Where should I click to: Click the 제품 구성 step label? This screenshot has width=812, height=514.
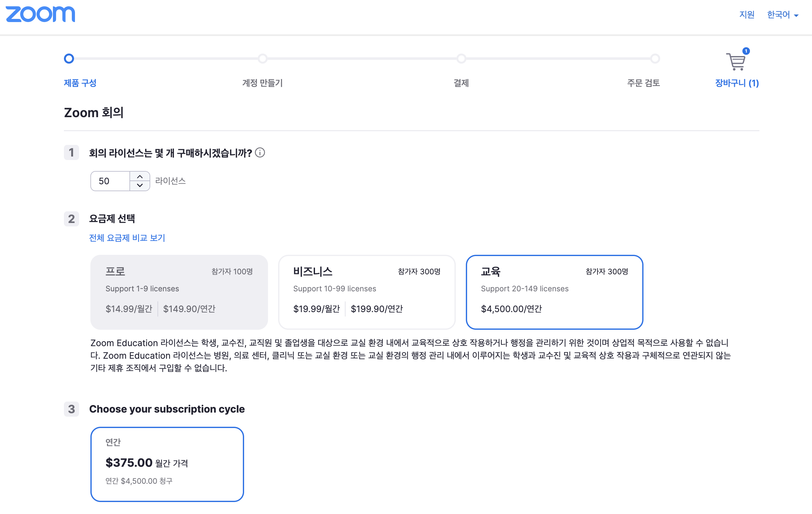click(80, 83)
